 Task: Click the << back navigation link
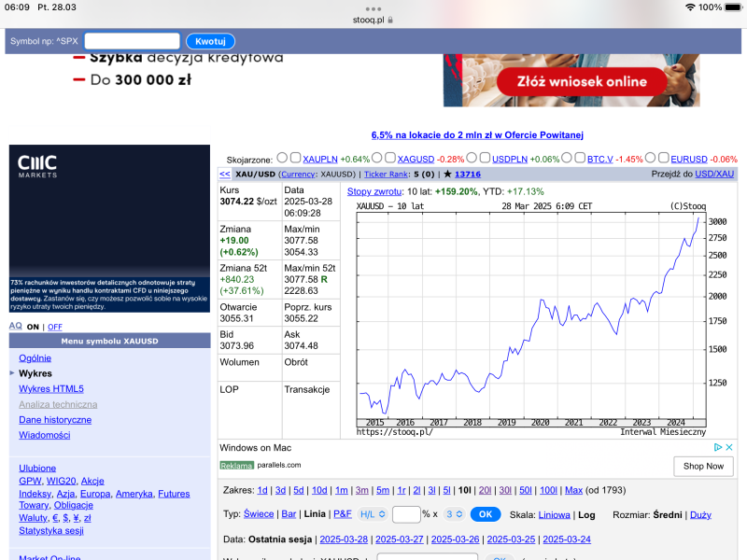225,175
